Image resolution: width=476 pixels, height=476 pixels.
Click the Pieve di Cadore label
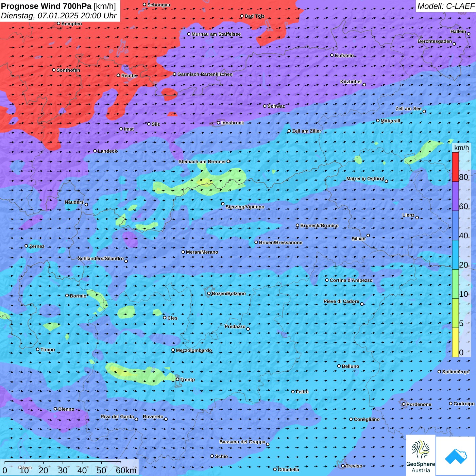pos(341,301)
